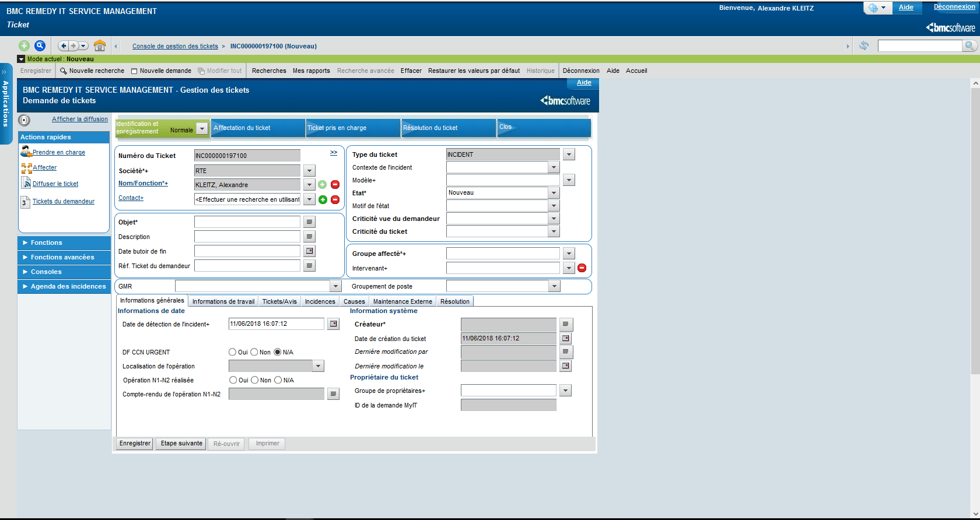The image size is (980, 520).
Task: Select Non for DF CCN URGENT
Action: (x=254, y=352)
